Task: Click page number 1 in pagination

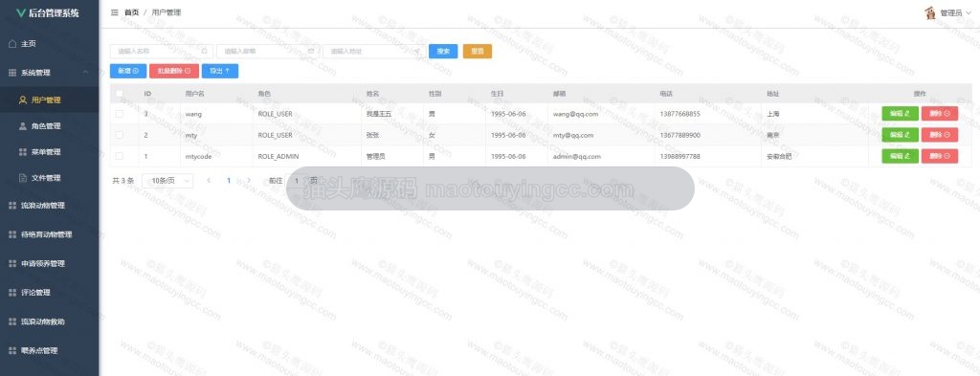Action: click(x=229, y=181)
